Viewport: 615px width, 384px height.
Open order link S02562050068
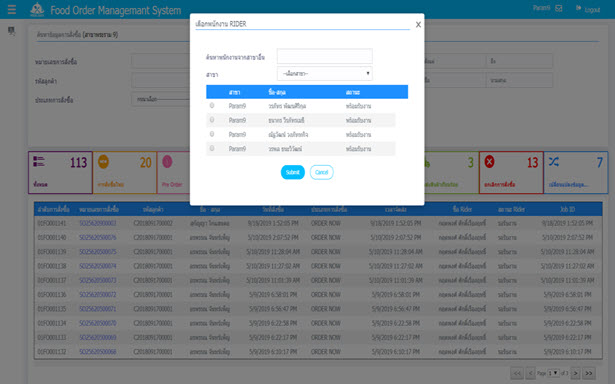coord(98,352)
